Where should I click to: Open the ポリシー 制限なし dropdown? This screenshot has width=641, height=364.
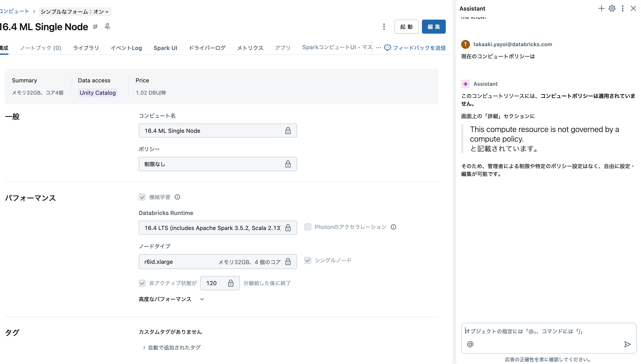(x=217, y=164)
